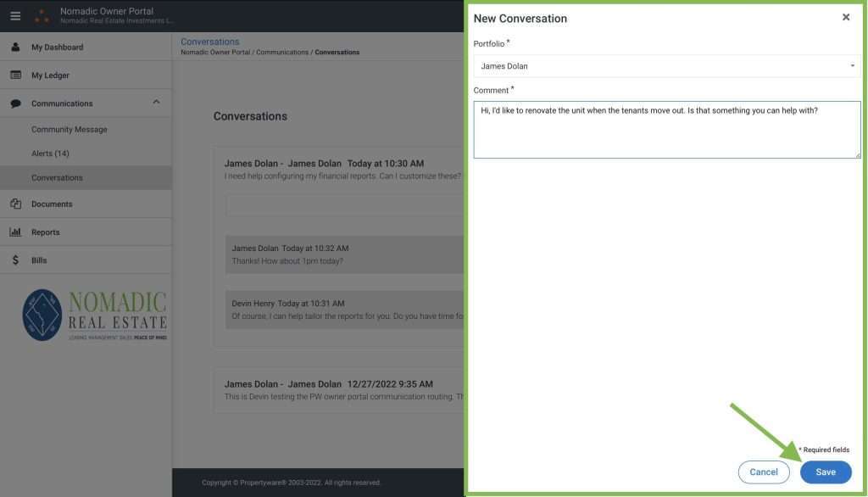Click the Documents copy icon
The image size is (868, 497).
pyautogui.click(x=15, y=204)
